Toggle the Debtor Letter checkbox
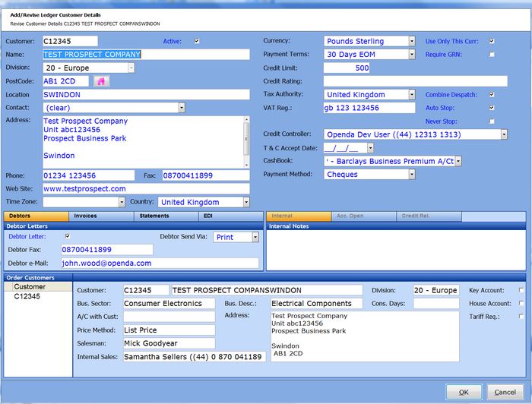 (x=68, y=236)
